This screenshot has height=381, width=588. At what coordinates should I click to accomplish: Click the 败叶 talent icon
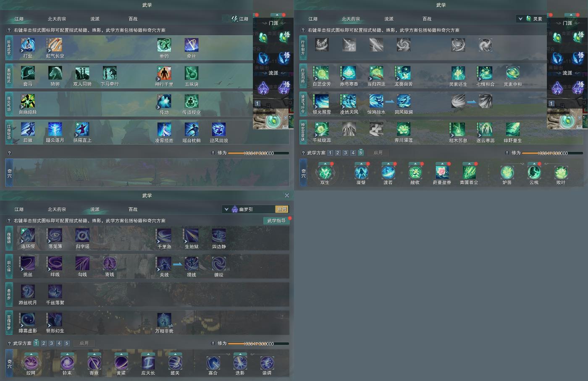tap(561, 172)
